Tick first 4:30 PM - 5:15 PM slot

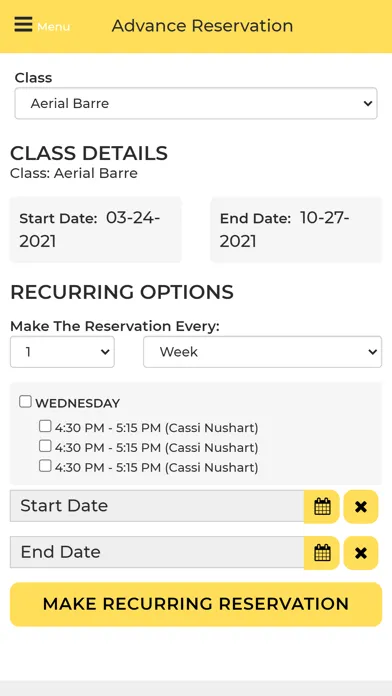(45, 426)
